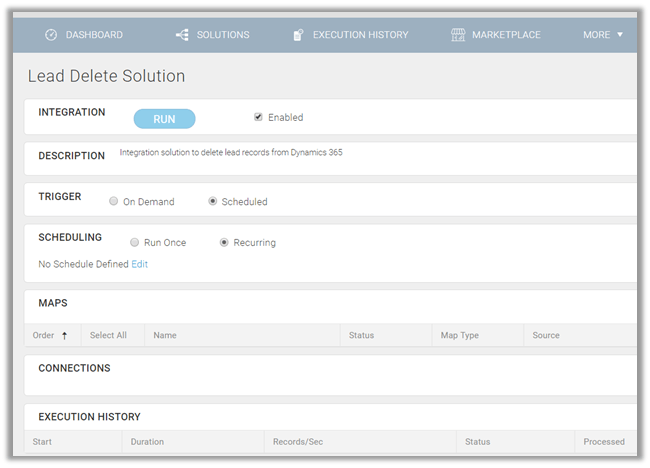This screenshot has width=650, height=468.
Task: Click the Marketplace storefront icon
Action: coord(458,35)
